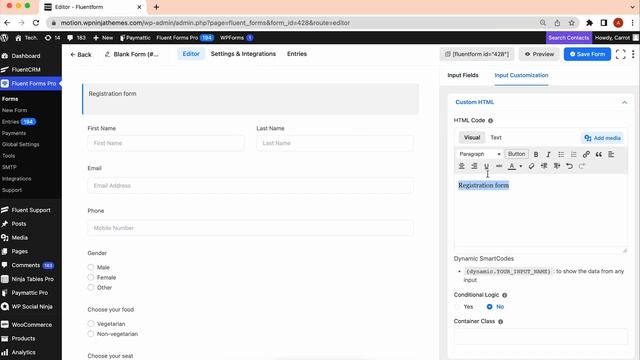
Task: Show HTML Code info tooltip icon
Action: coord(491,121)
